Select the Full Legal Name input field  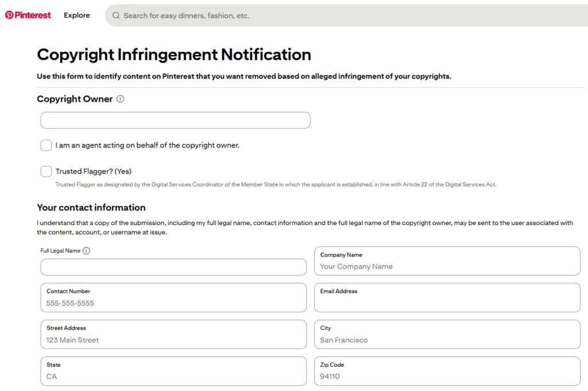[173, 267]
